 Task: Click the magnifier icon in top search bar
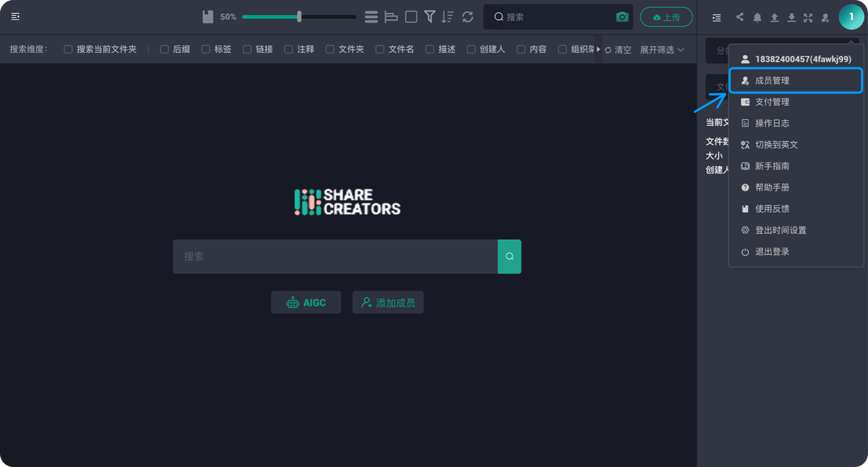[498, 17]
